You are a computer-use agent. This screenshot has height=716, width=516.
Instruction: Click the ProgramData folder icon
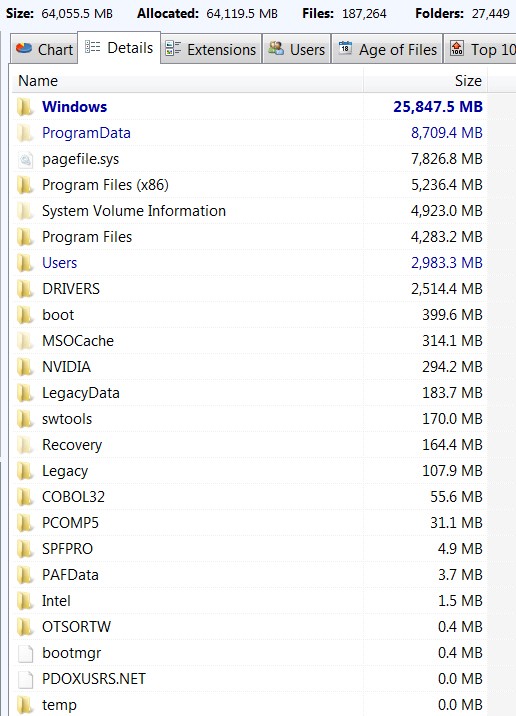pos(25,133)
